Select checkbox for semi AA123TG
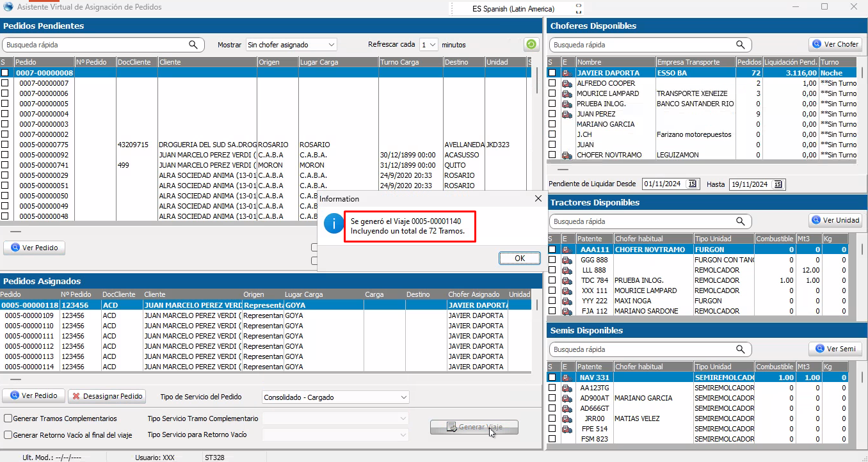The width and height of the screenshot is (868, 462). click(552, 388)
